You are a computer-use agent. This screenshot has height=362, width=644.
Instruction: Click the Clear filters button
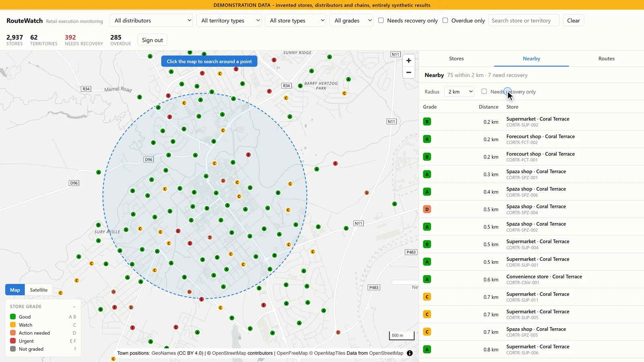click(574, 21)
